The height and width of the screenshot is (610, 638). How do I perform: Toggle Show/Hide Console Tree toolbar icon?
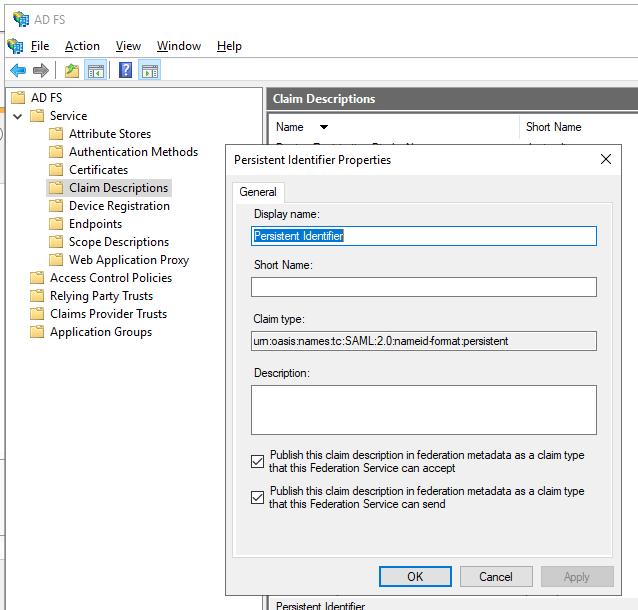coord(96,70)
